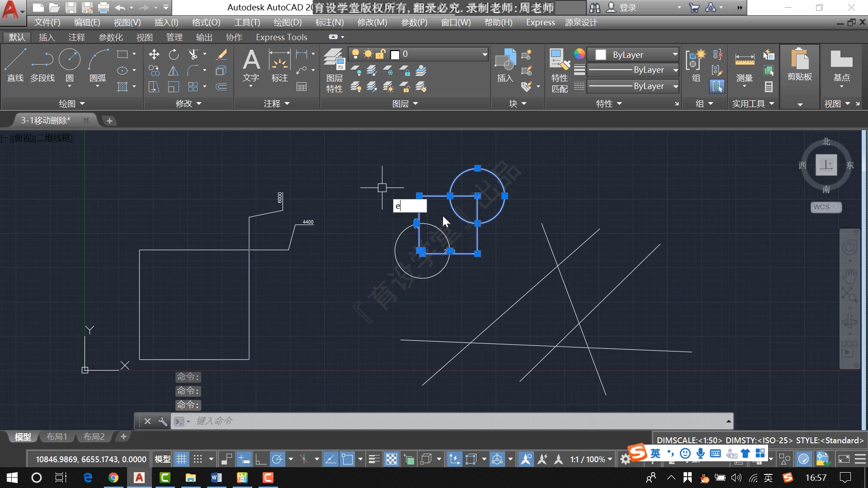Open the annotation scale 1:1 / 100% dropdown
The width and height of the screenshot is (868, 488).
pyautogui.click(x=591, y=460)
